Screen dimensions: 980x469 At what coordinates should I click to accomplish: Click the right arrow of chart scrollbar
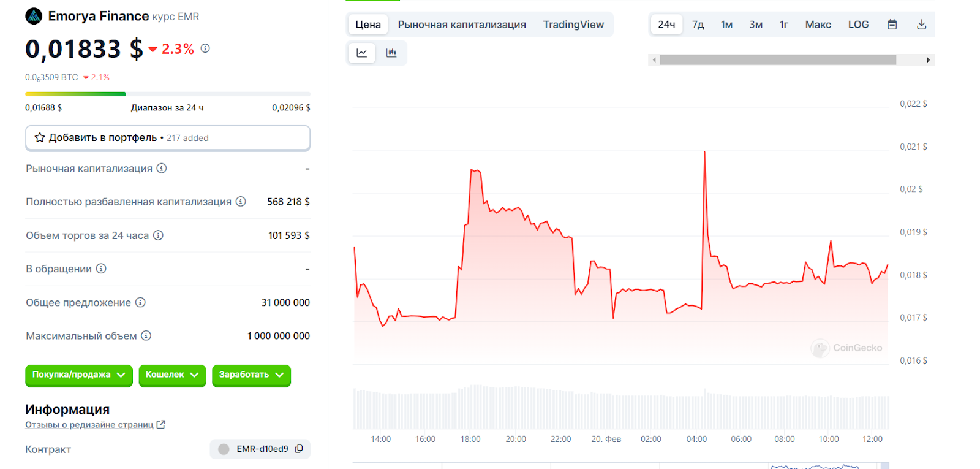[x=929, y=60]
